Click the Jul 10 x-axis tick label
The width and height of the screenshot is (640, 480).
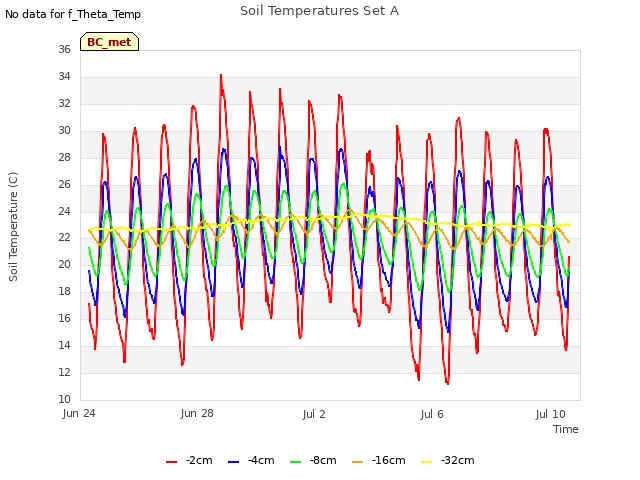point(551,414)
